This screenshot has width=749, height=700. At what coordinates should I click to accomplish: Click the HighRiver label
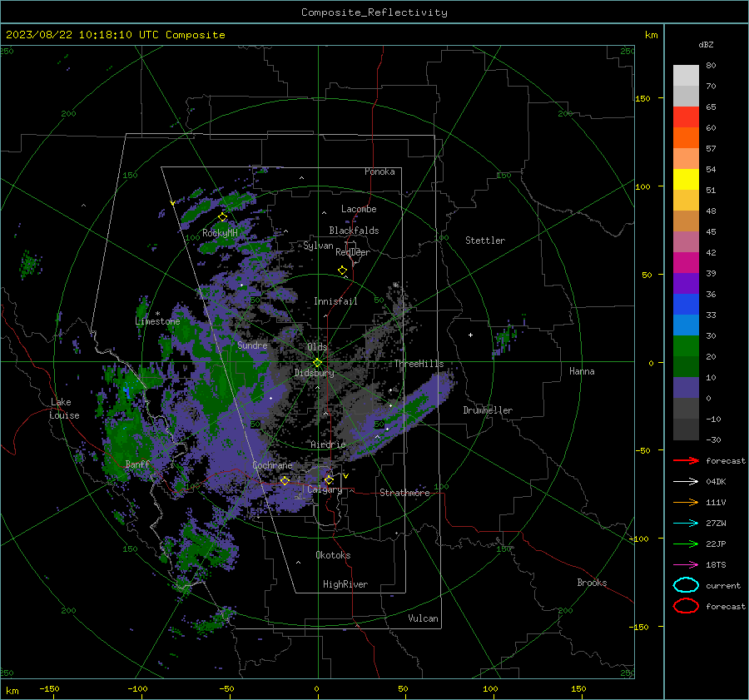(345, 584)
